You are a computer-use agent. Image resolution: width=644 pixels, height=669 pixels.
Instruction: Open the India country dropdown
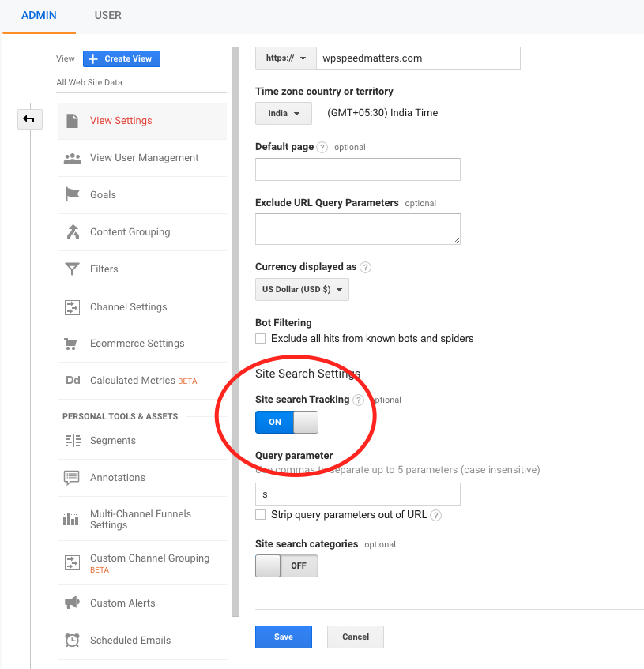pyautogui.click(x=283, y=113)
